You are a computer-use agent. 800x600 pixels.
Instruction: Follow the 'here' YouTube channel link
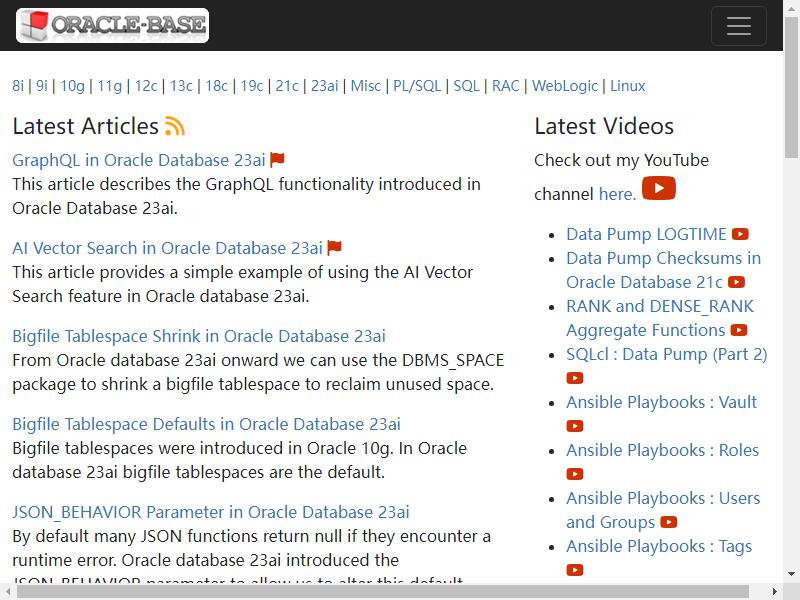[x=617, y=194]
